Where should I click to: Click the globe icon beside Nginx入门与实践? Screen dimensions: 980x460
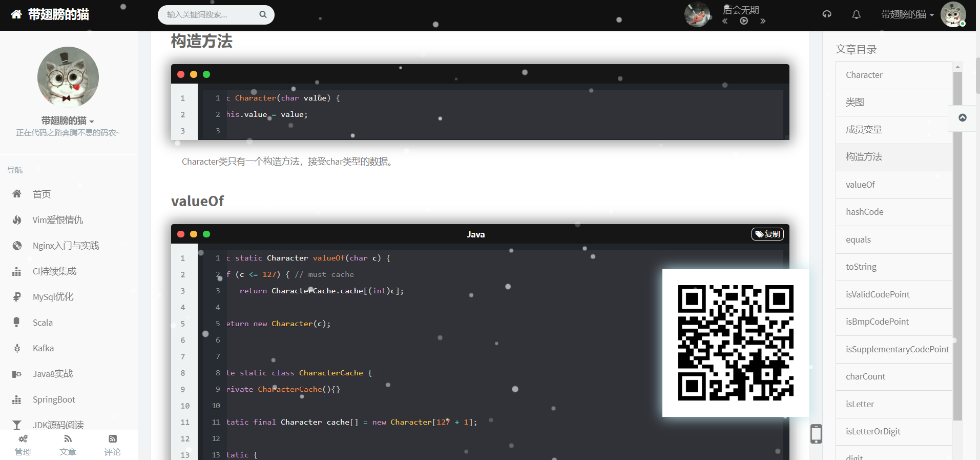(x=17, y=246)
